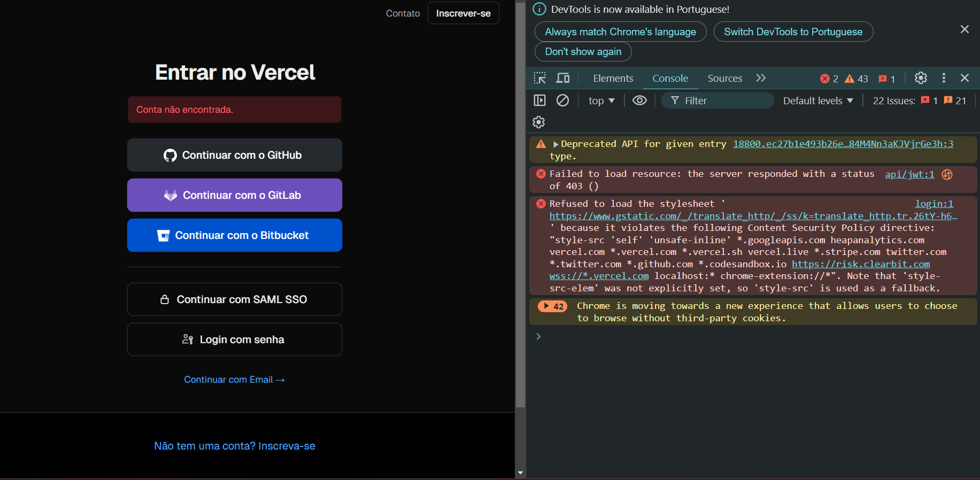Expand the Deprecated API message triangle
The image size is (980, 480).
[x=555, y=144]
